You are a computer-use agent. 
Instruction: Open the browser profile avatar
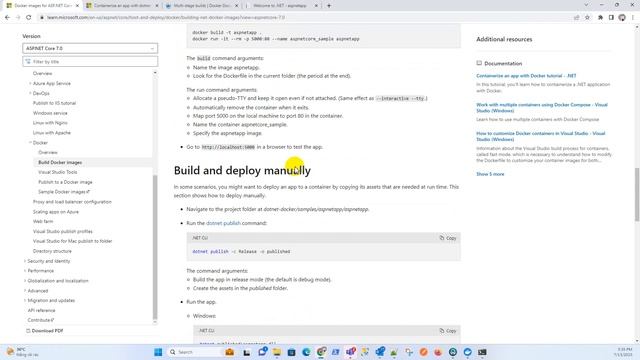(622, 18)
